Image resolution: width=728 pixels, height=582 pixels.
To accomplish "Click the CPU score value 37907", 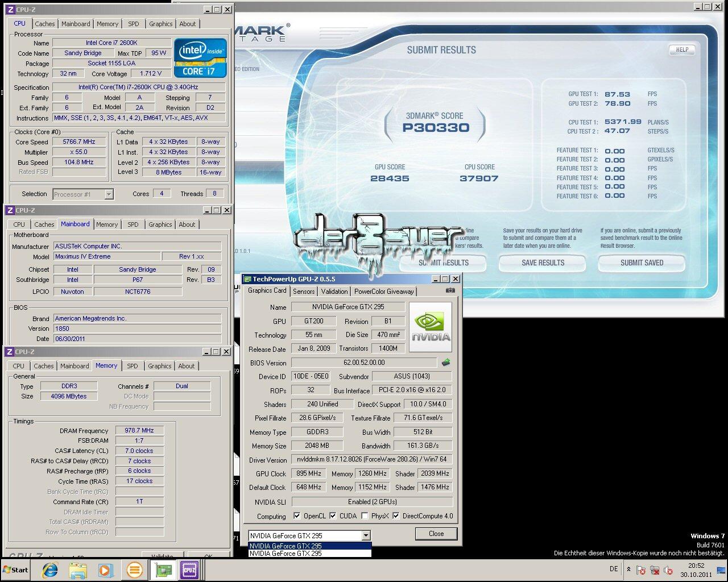I will (x=479, y=178).
